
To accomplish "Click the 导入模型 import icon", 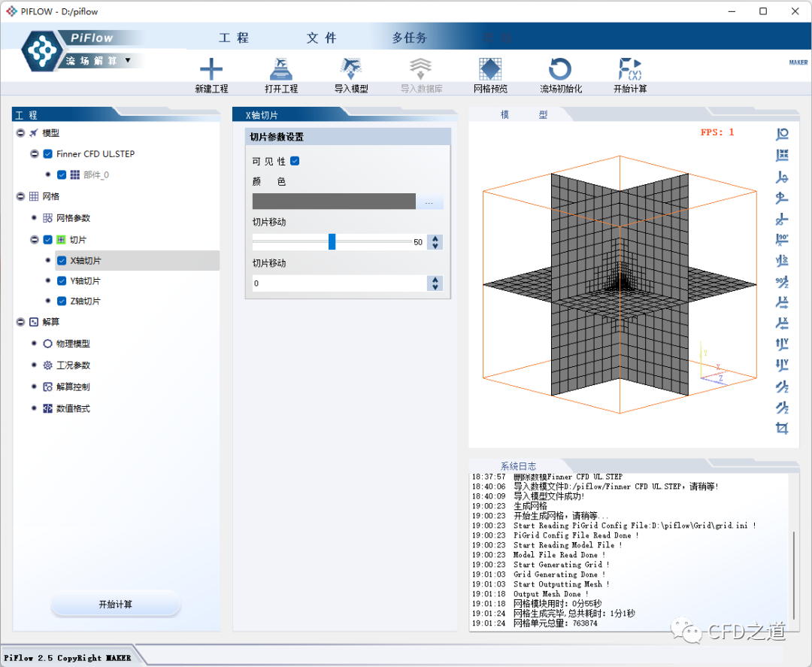I will (351, 69).
